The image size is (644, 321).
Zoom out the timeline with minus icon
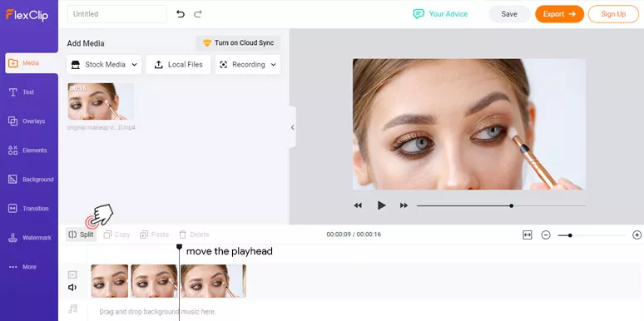tap(546, 235)
